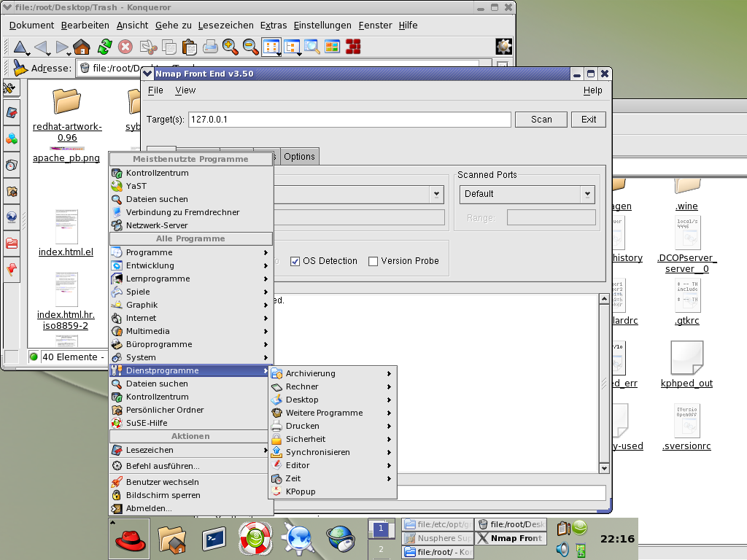Click the Target(s) input field
This screenshot has width=747, height=560.
[x=349, y=120]
